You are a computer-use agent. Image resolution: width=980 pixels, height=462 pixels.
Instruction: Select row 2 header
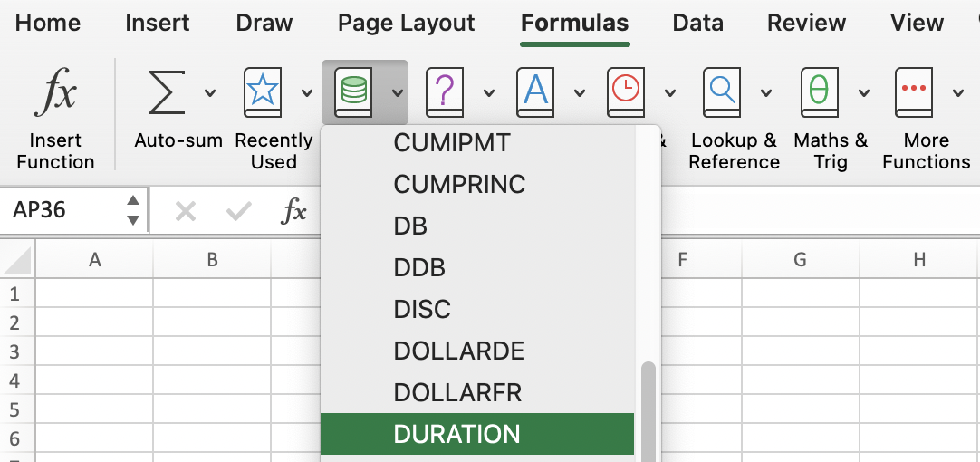point(17,322)
